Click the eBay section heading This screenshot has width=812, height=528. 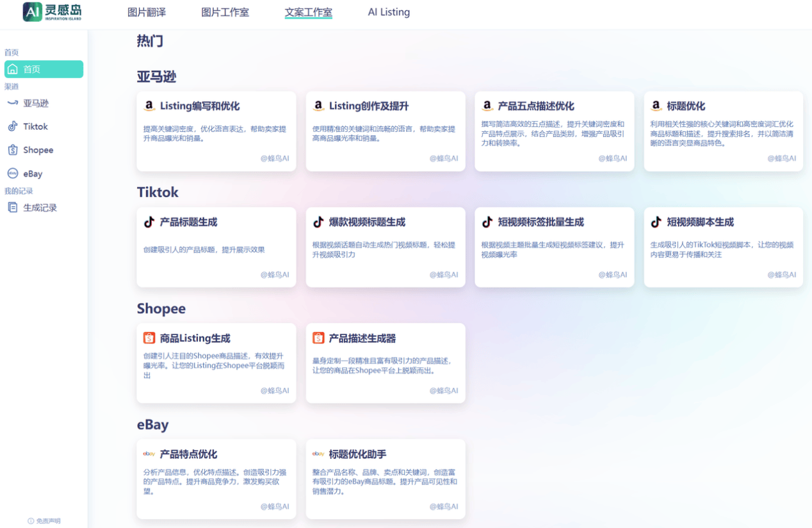pyautogui.click(x=152, y=425)
